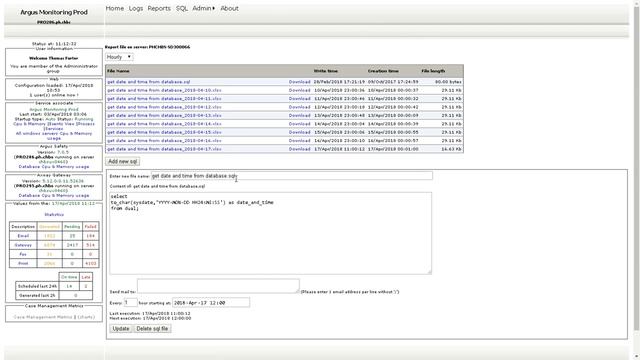Open All windows servers Cpu & Memory usage link

54,136
